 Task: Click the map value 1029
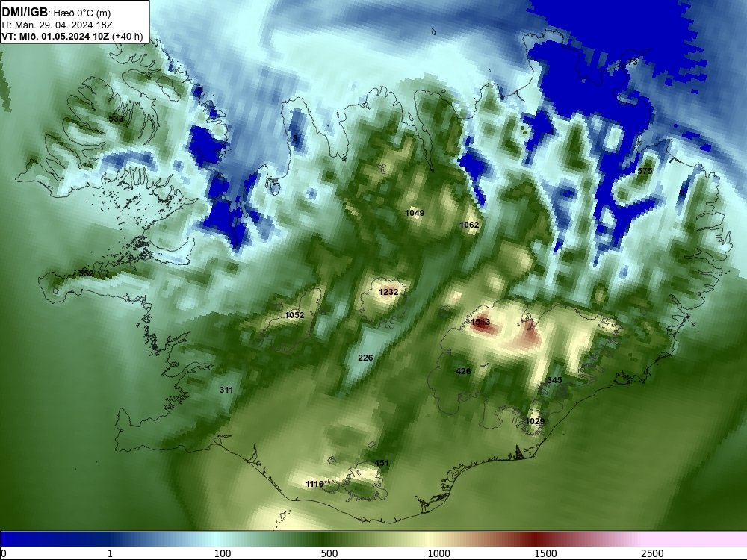(535, 421)
